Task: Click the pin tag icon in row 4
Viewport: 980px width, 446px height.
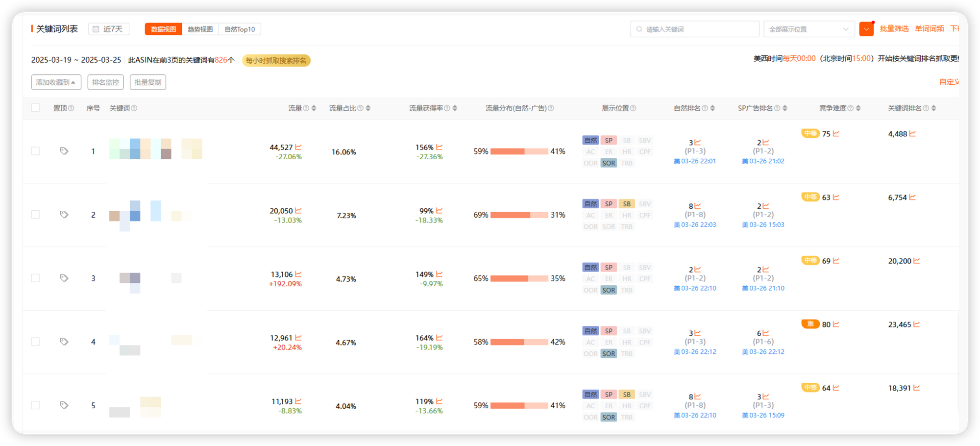Action: click(64, 342)
